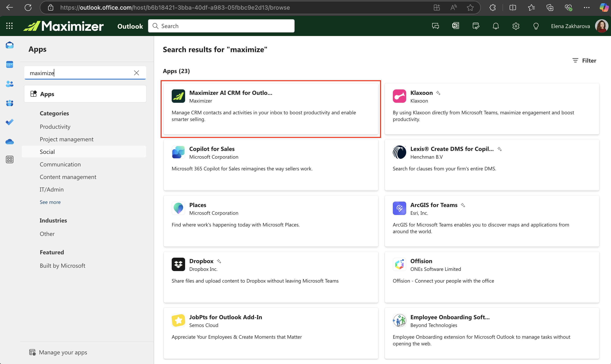Click the browser address bar URL
Screen dimensions: 611x364
pos(175,8)
